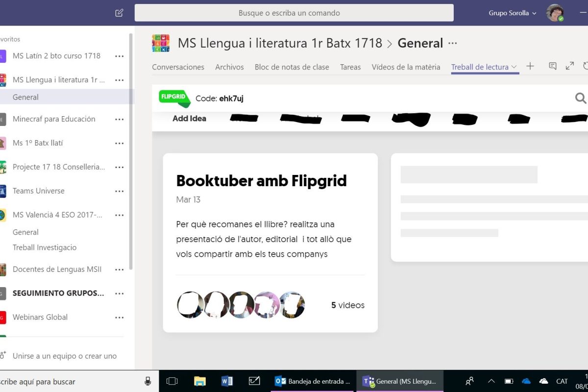Open the General channel under MS Valencià

[25, 232]
